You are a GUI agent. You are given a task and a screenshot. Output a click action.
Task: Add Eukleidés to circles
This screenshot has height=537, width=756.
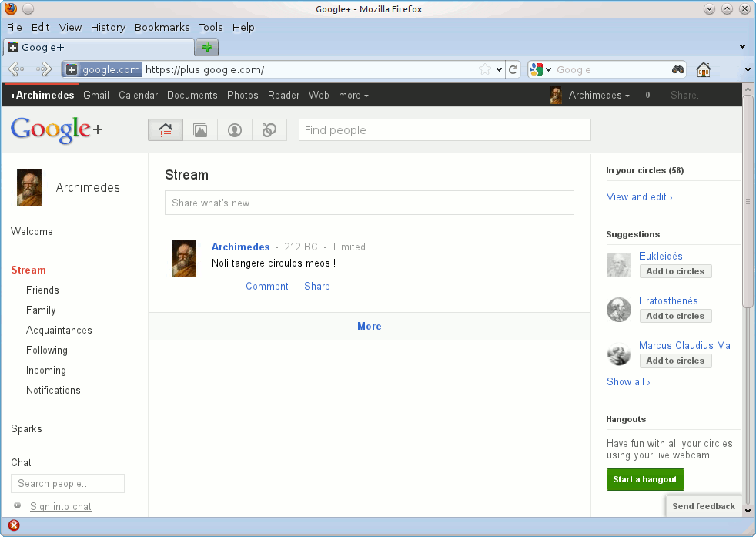(675, 271)
